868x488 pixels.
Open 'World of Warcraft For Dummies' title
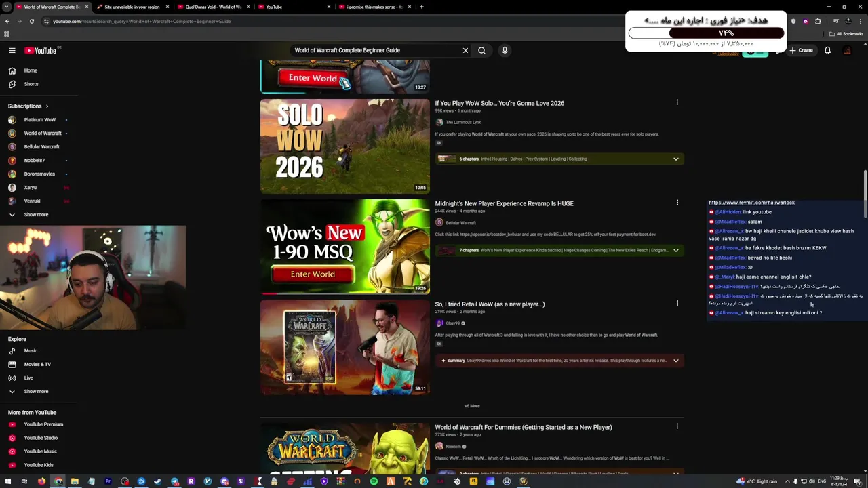tap(524, 427)
